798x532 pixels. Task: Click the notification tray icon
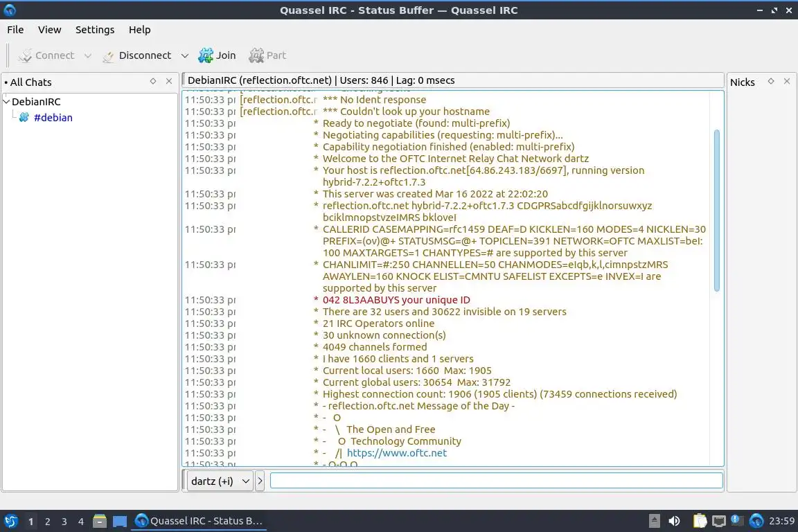pos(737,520)
